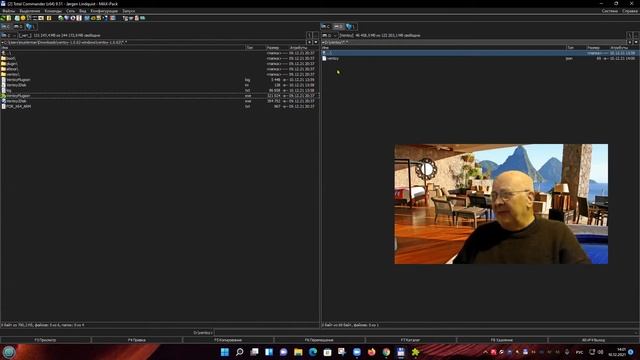Click the F8 Удаление button
The image size is (640, 360).
(502, 340)
